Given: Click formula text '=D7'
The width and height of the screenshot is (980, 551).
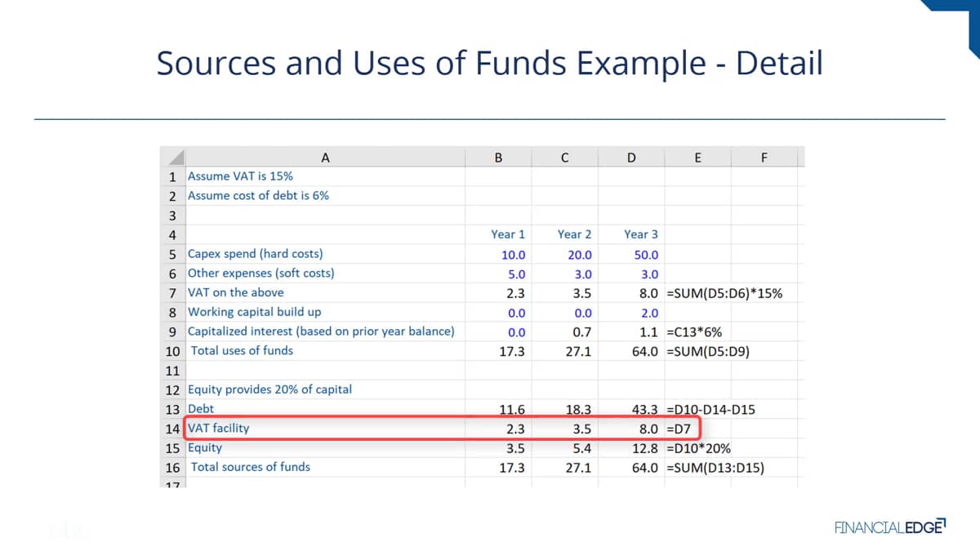Looking at the screenshot, I should pyautogui.click(x=679, y=429).
